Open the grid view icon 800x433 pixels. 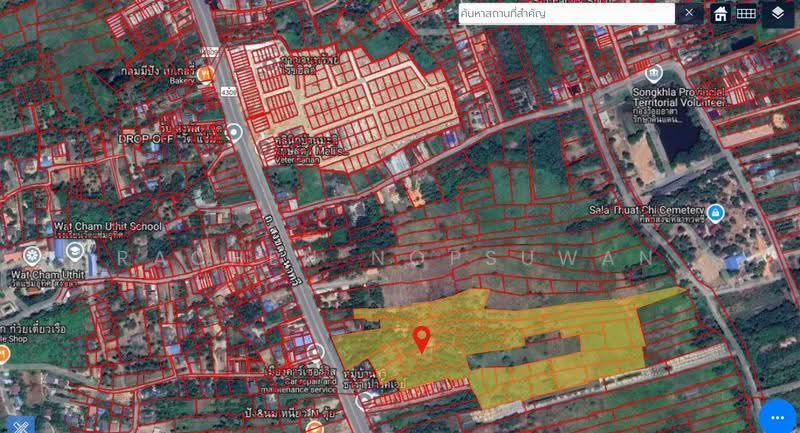click(746, 14)
